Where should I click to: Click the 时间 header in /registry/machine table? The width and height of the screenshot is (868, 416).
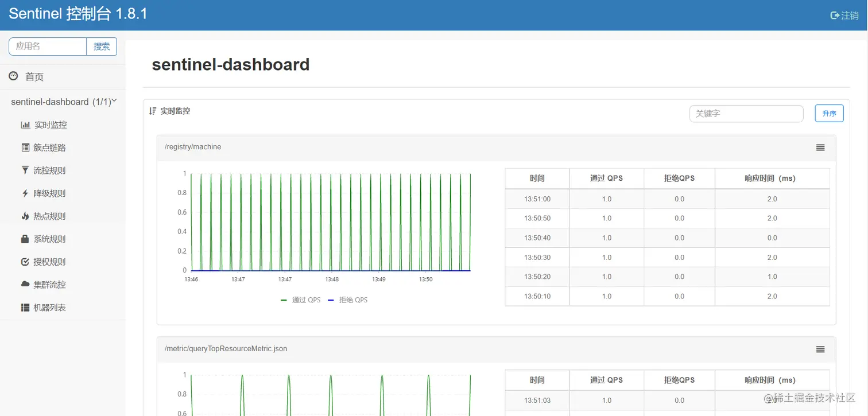537,178
